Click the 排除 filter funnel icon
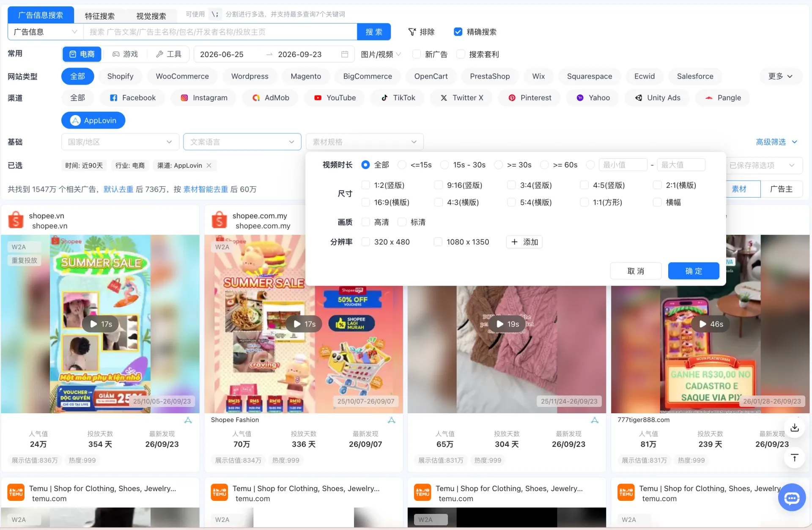Image resolution: width=812 pixels, height=530 pixels. (412, 32)
